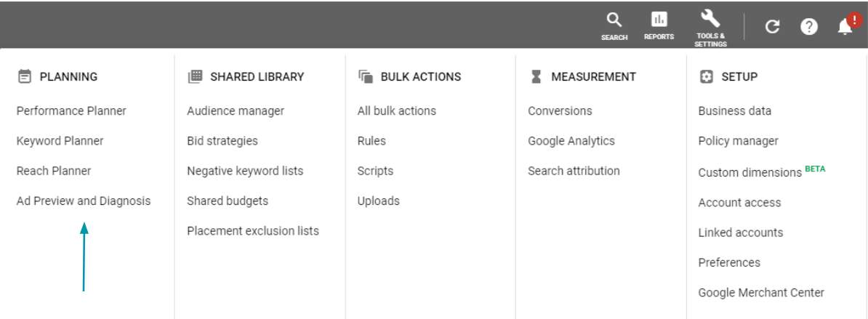This screenshot has width=868, height=319.
Task: Select Conversions under Measurement
Action: pyautogui.click(x=560, y=111)
